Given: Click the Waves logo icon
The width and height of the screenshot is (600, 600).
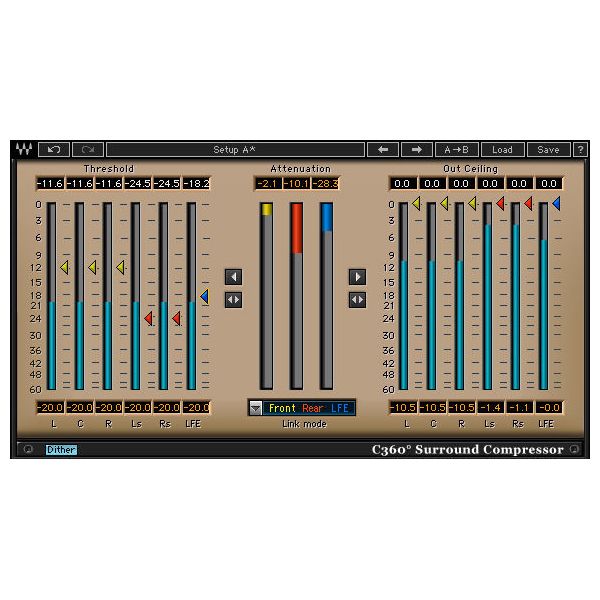Looking at the screenshot, I should click(x=24, y=149).
